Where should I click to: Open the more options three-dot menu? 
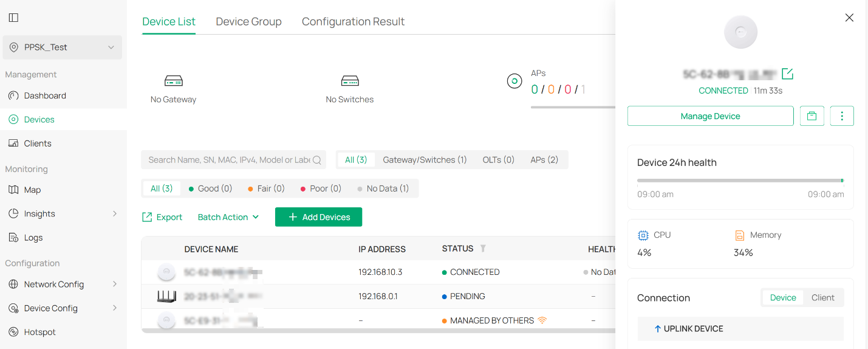(x=841, y=116)
